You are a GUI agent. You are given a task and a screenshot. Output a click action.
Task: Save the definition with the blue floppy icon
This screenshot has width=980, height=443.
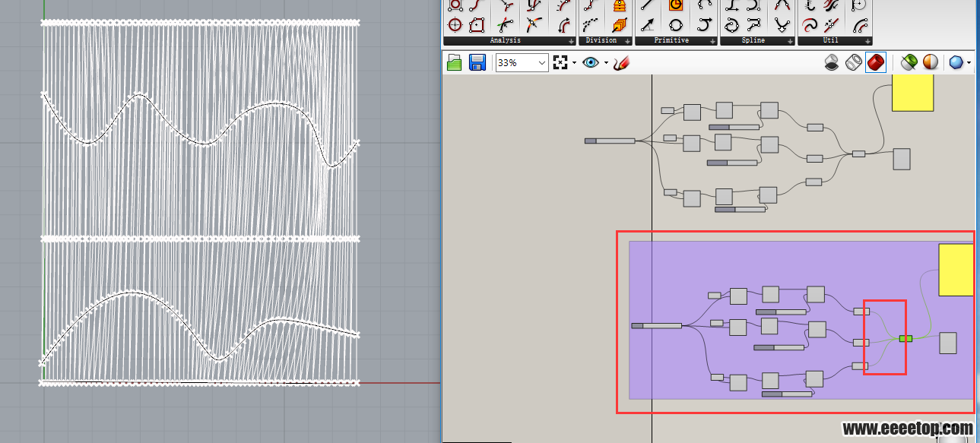(x=477, y=62)
